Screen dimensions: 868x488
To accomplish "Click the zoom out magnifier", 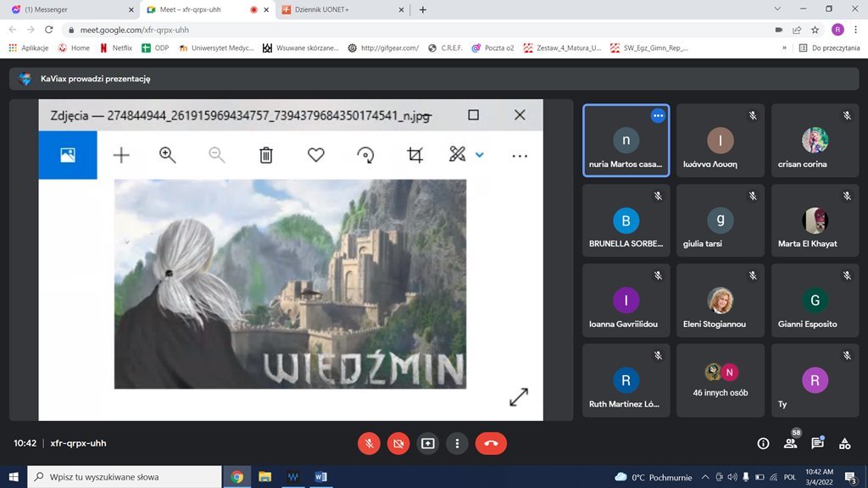I will pos(216,155).
